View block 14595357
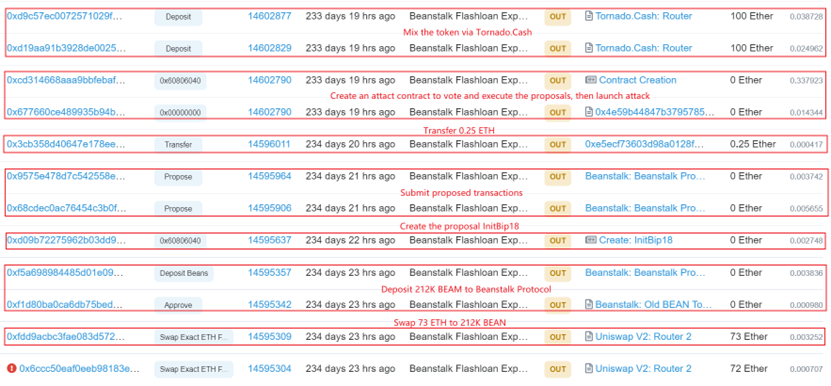 (270, 273)
